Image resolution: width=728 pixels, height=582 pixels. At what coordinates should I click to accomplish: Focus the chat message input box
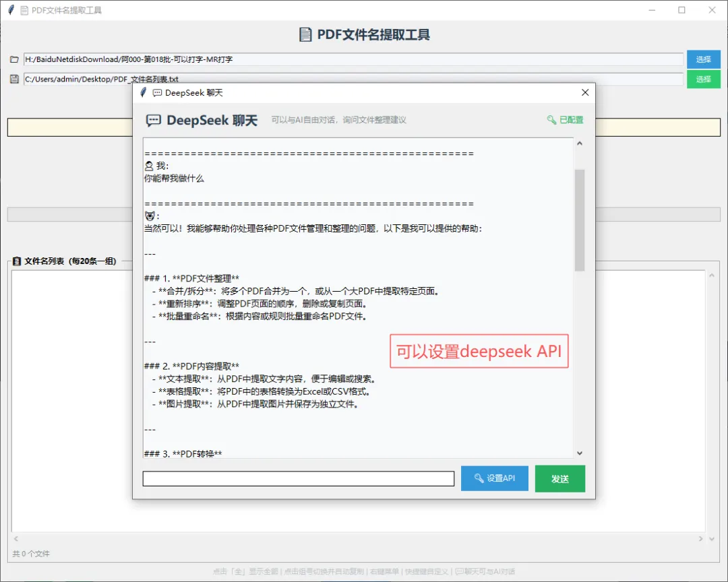[x=298, y=478]
